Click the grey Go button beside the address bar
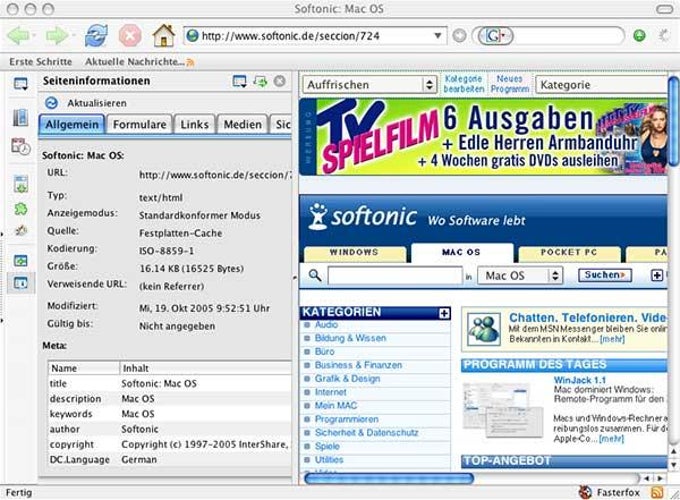The height and width of the screenshot is (500, 680). (x=459, y=36)
